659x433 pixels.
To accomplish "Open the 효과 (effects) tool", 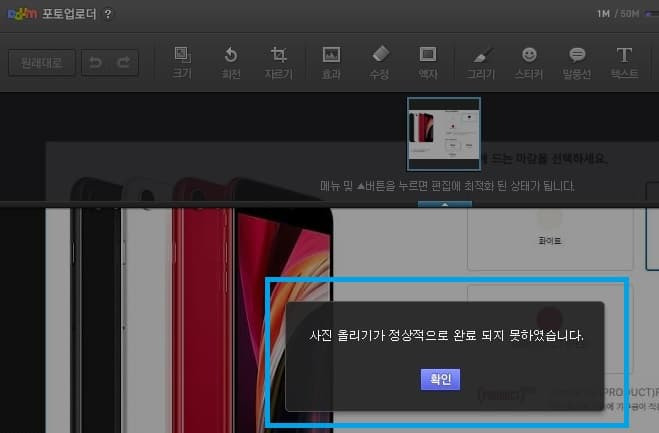I will click(331, 63).
